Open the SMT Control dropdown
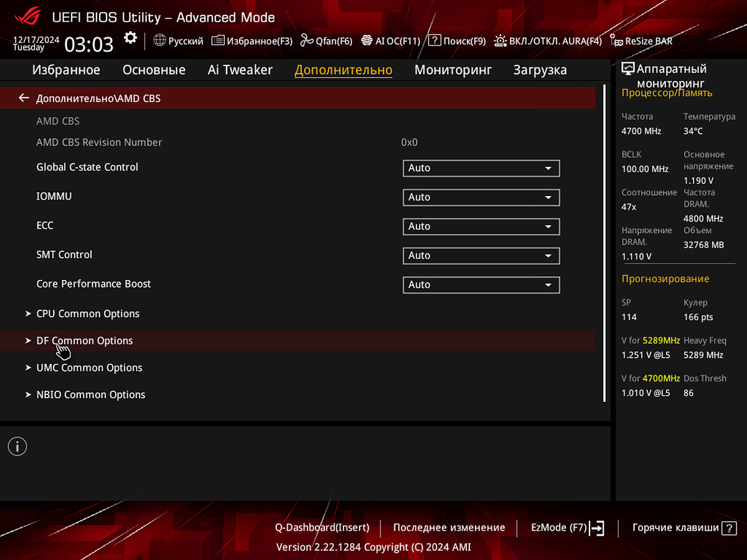 (x=481, y=256)
